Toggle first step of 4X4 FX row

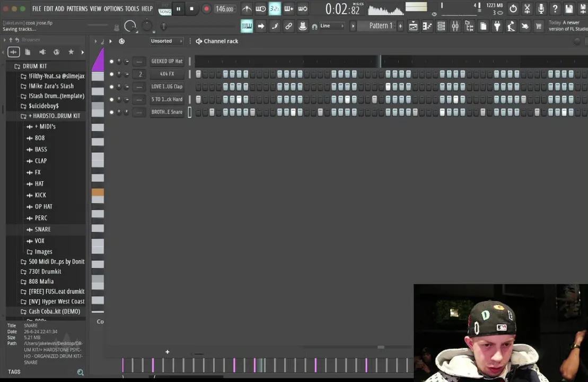tap(198, 74)
